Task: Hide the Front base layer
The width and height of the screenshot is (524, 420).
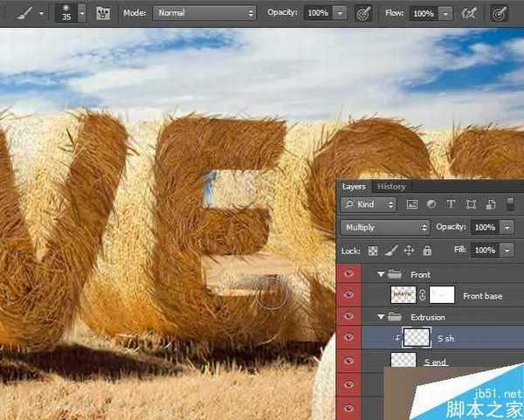Action: pos(350,296)
